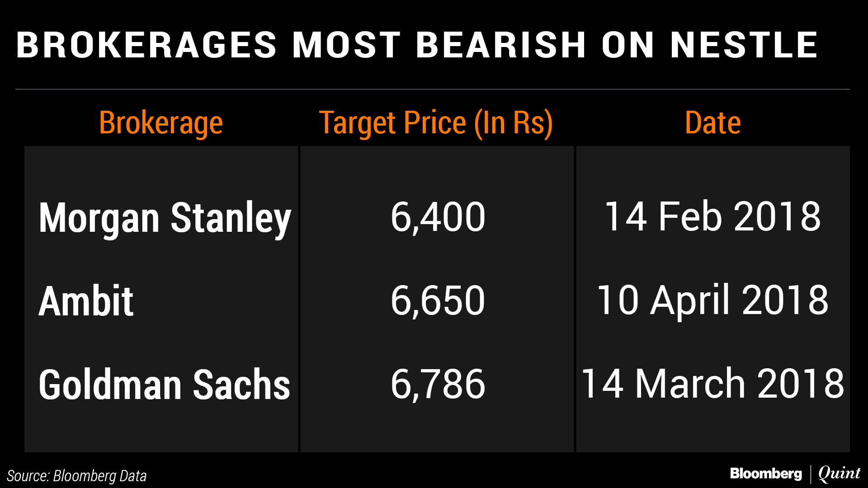Click the word MOST in the title

pos(346,45)
